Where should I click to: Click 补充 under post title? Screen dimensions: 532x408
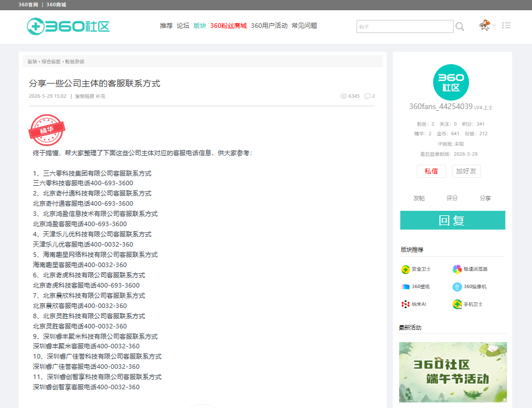click(100, 97)
